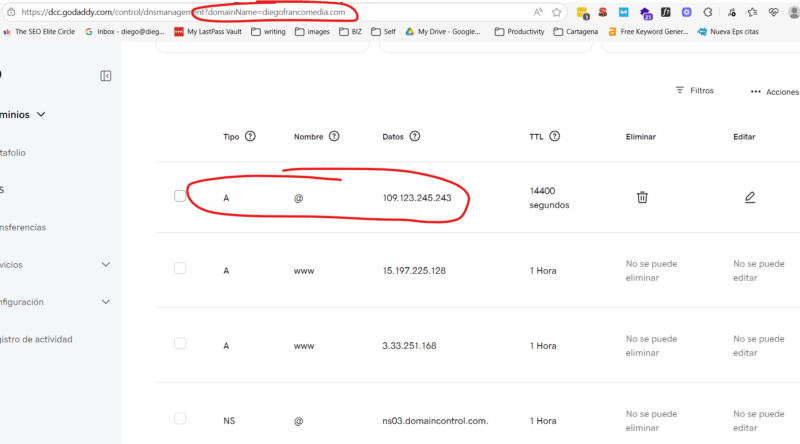Open TTL column help icon
Image resolution: width=800 pixels, height=444 pixels.
555,136
